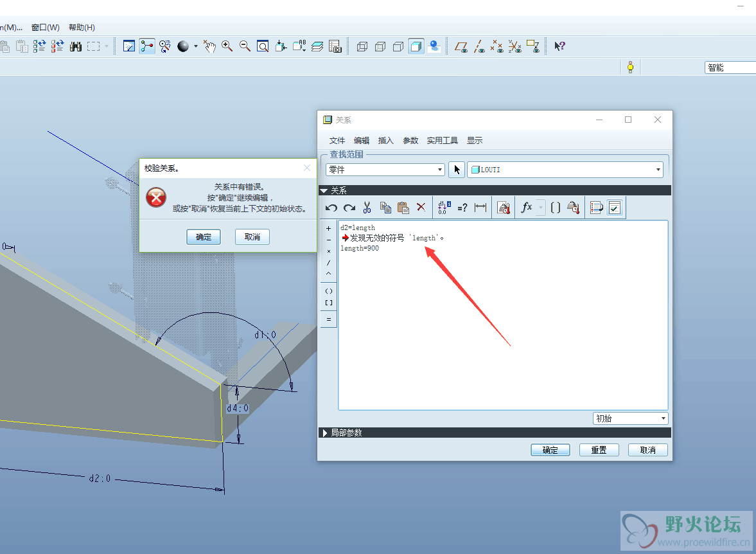Open the 文件 menu in Relations dialog
The width and height of the screenshot is (756, 554).
(337, 141)
